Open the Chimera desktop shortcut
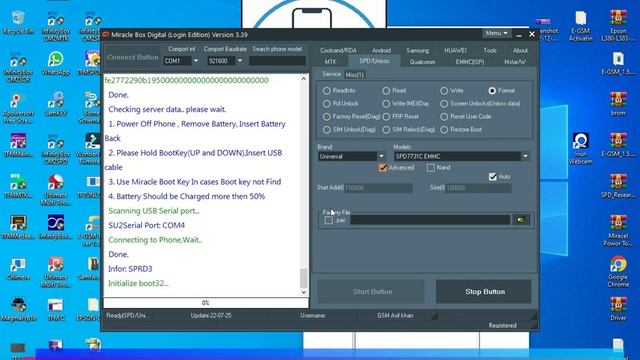Screen dimensions: 640x360 coord(18,269)
